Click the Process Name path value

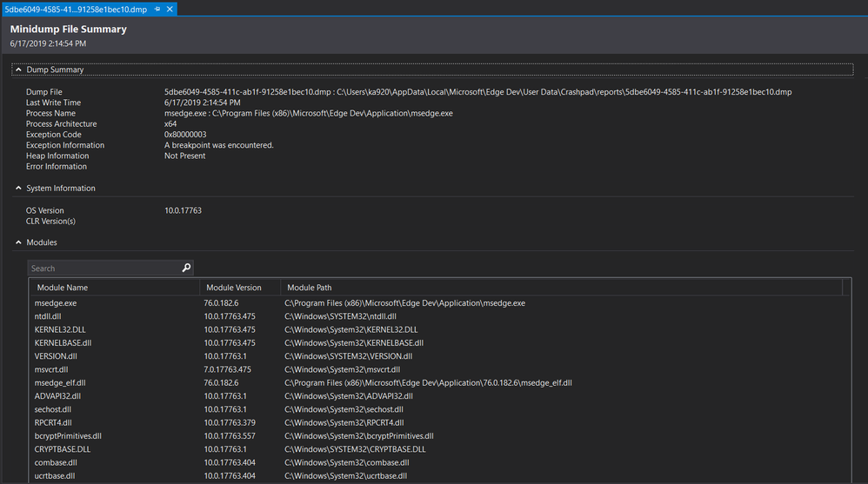click(309, 113)
